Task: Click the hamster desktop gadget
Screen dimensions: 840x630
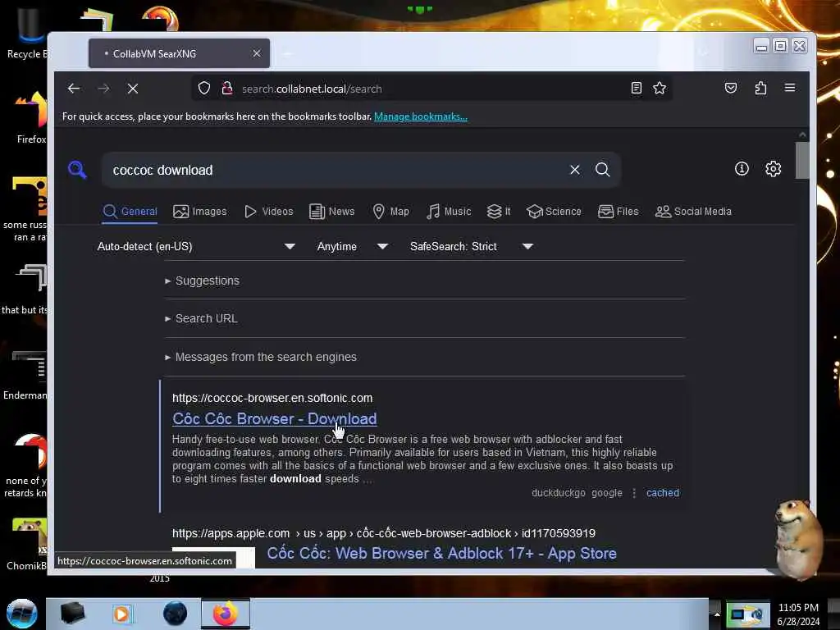Action: pyautogui.click(x=797, y=539)
